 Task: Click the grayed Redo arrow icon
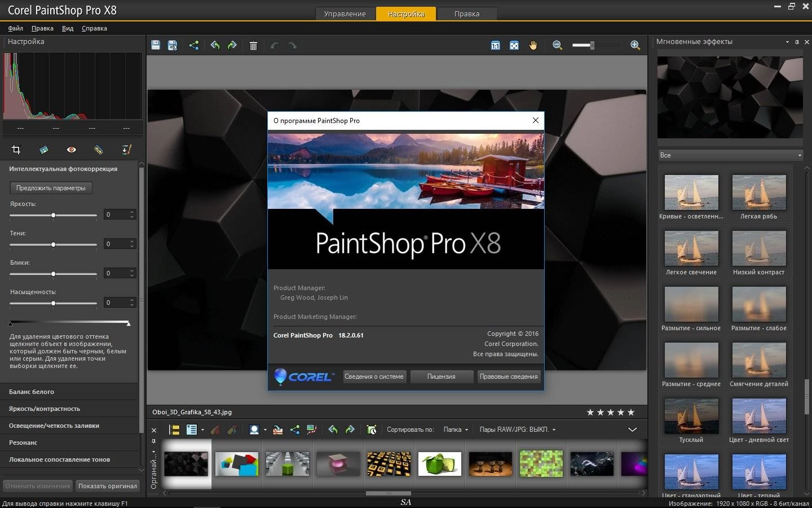(292, 45)
